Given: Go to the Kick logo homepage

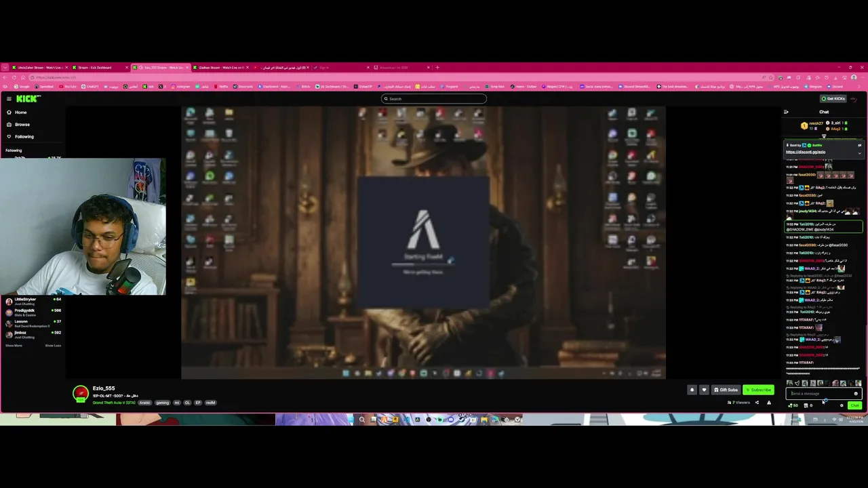Looking at the screenshot, I should pyautogui.click(x=28, y=99).
